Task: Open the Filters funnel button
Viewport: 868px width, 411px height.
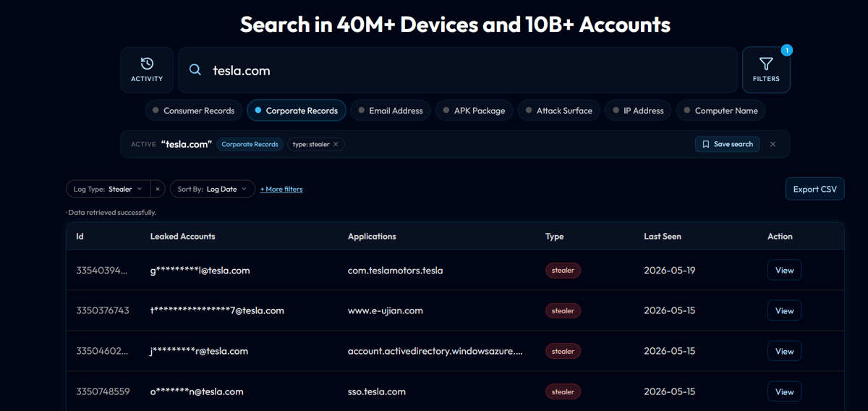Action: click(766, 70)
